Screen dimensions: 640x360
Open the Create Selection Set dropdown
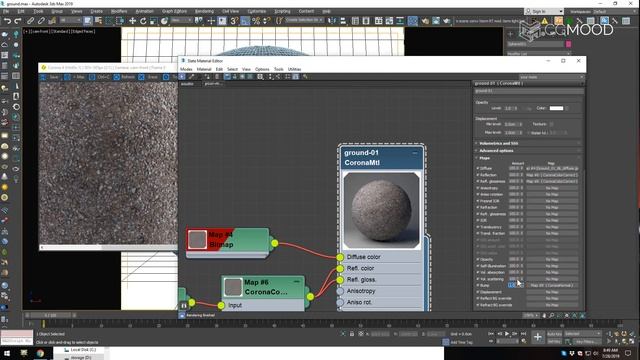304,20
